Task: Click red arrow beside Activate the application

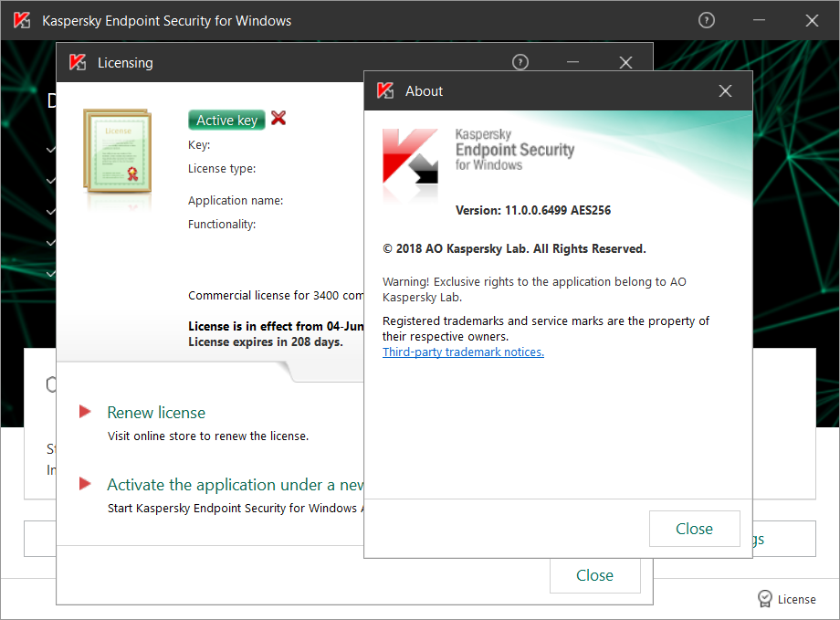Action: [85, 483]
